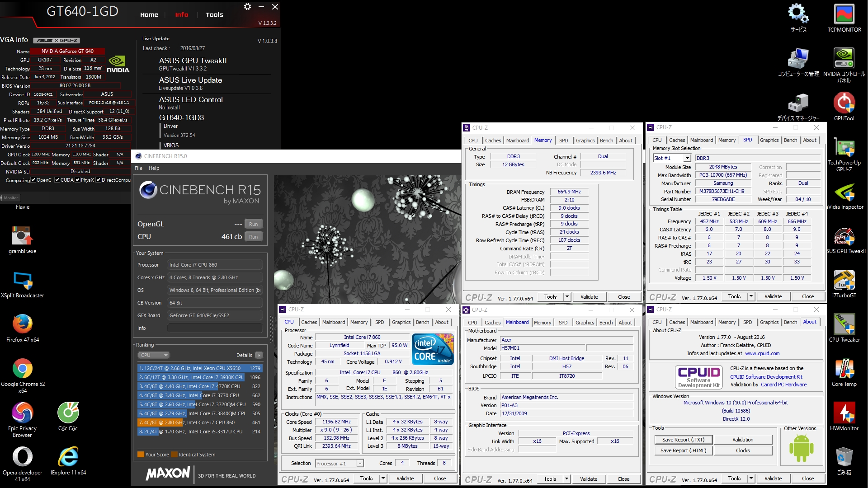Open TechPowerUp GPU-Z desktop icon
Screen dimensions: 868x488
(x=844, y=154)
